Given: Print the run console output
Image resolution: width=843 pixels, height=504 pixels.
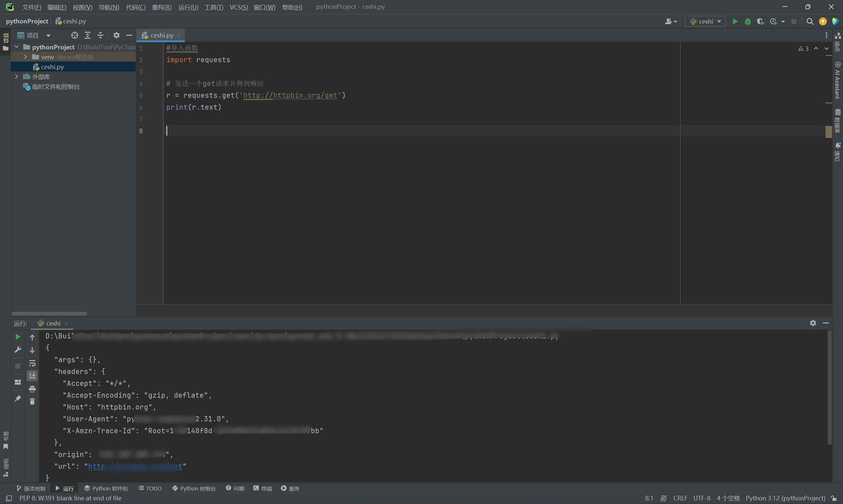Looking at the screenshot, I should pyautogui.click(x=32, y=389).
